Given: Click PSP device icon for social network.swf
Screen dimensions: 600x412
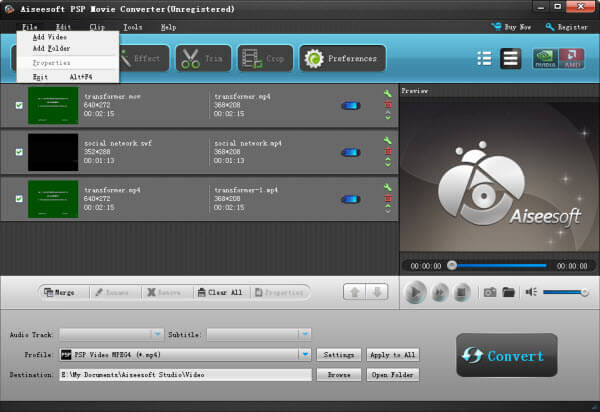Looking at the screenshot, I should coord(351,152).
